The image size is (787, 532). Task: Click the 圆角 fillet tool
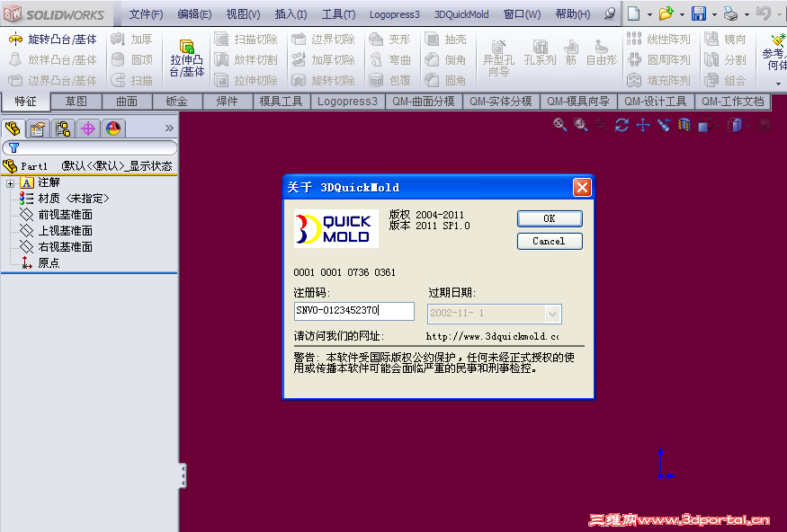click(446, 80)
